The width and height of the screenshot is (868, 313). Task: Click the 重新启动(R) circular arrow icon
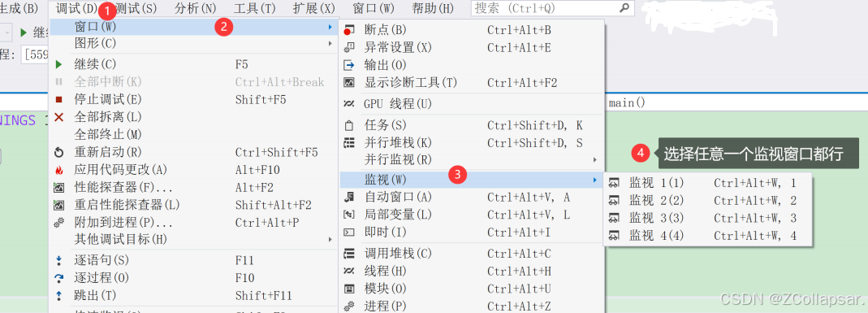[x=58, y=152]
